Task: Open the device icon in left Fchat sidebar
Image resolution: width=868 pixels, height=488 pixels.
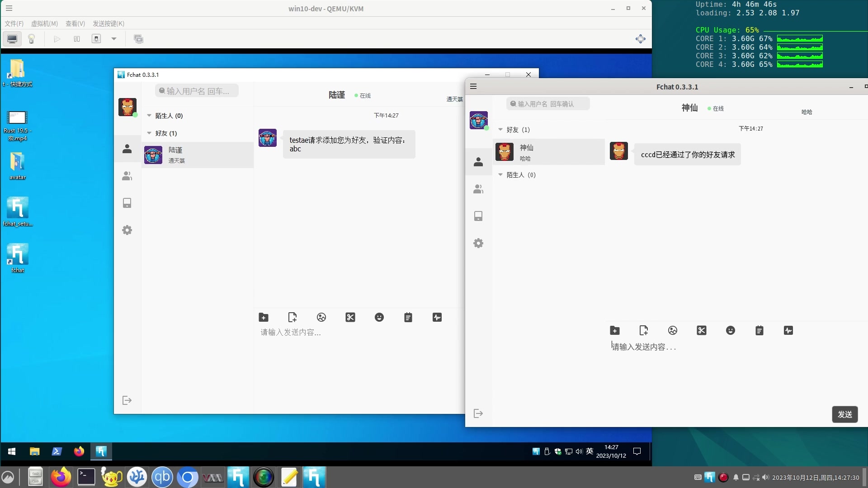Action: click(127, 203)
